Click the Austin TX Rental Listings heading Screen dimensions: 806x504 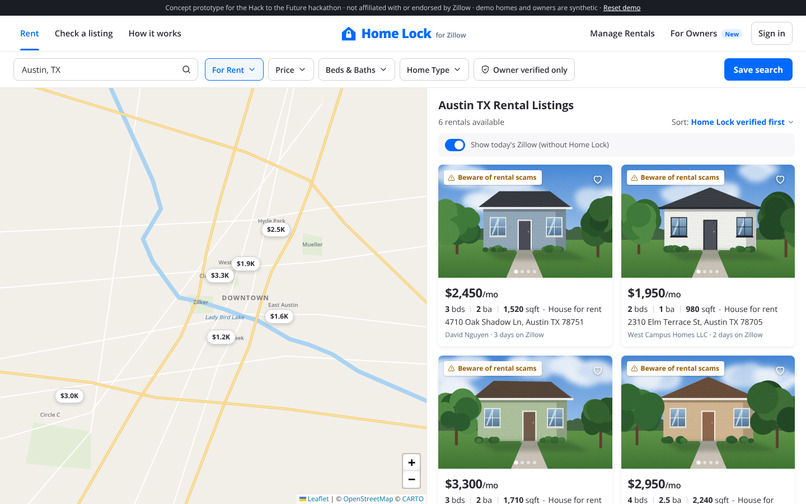coord(506,105)
